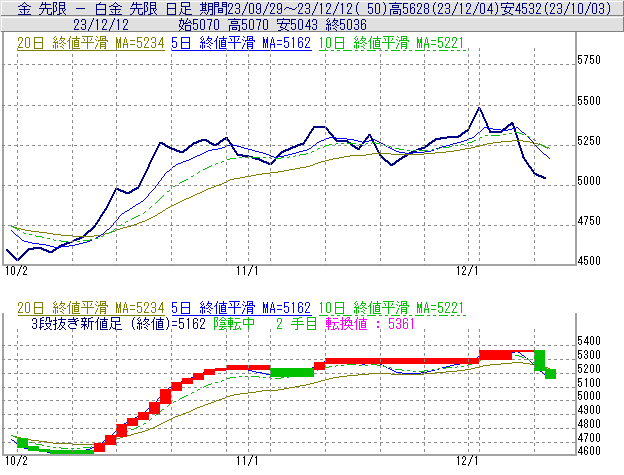Click the 20日 終値平滑 legend above lower chart
This screenshot has height=475, width=624.
91,308
